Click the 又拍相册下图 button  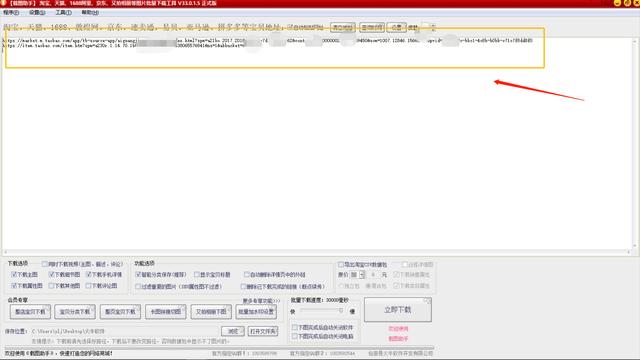(x=211, y=312)
